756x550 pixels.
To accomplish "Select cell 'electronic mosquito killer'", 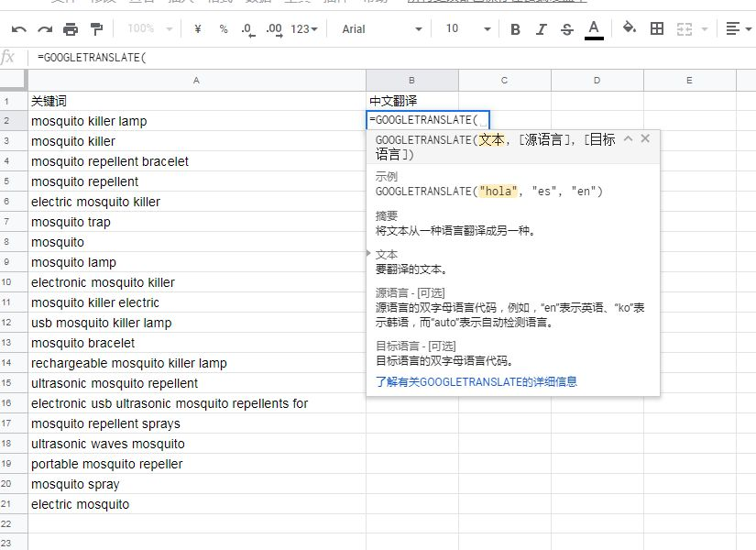I will point(197,282).
